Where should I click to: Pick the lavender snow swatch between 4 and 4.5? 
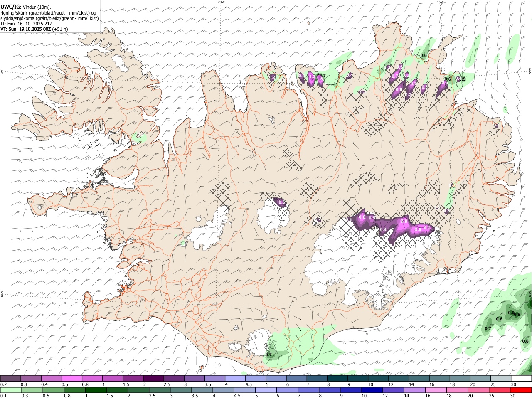pos(235,379)
